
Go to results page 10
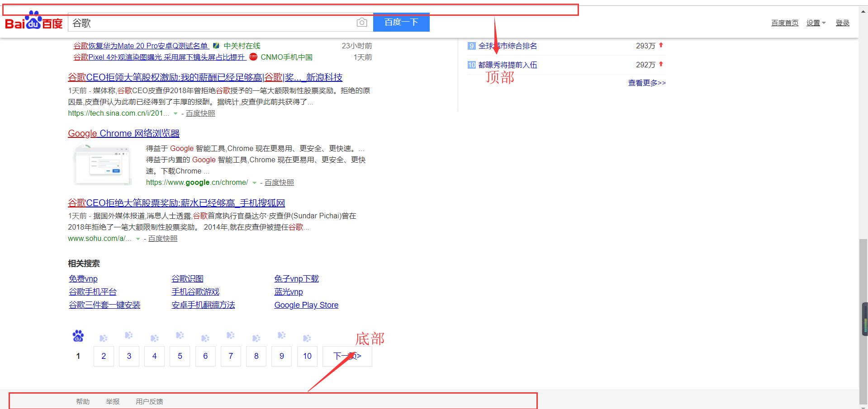pos(308,356)
